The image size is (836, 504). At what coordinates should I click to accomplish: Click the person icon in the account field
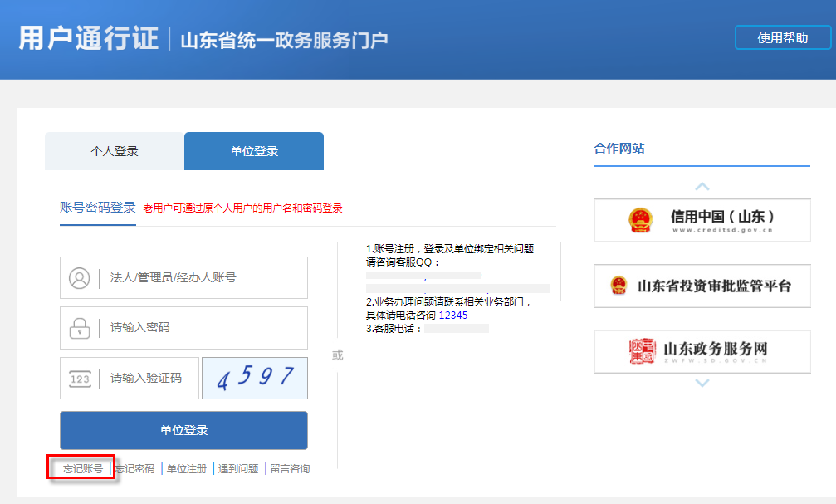[78, 277]
